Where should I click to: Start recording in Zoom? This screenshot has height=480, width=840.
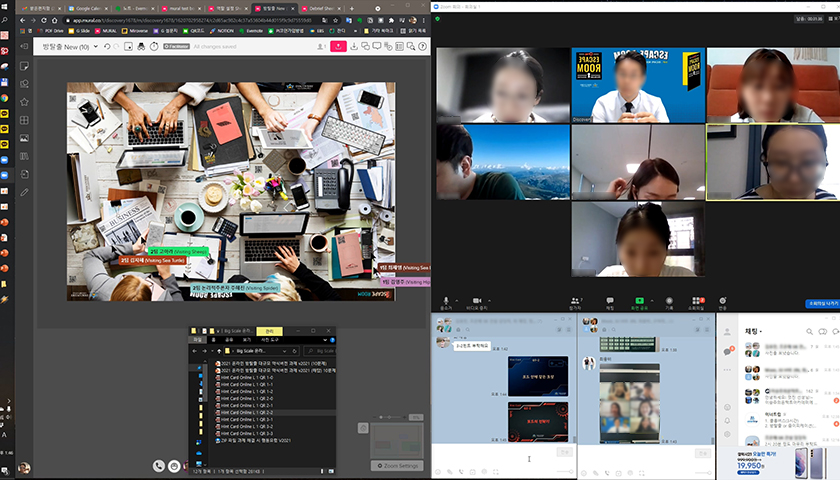click(x=669, y=304)
